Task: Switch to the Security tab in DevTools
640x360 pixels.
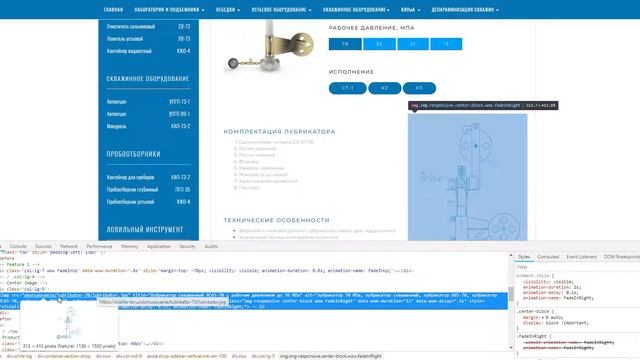Action: [x=187, y=247]
